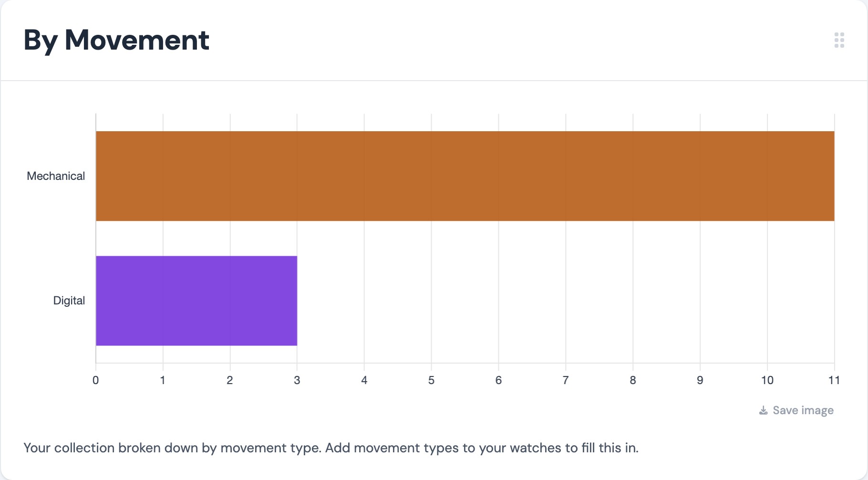The width and height of the screenshot is (868, 480).
Task: Click the drag handle grid icon
Action: coord(839,40)
